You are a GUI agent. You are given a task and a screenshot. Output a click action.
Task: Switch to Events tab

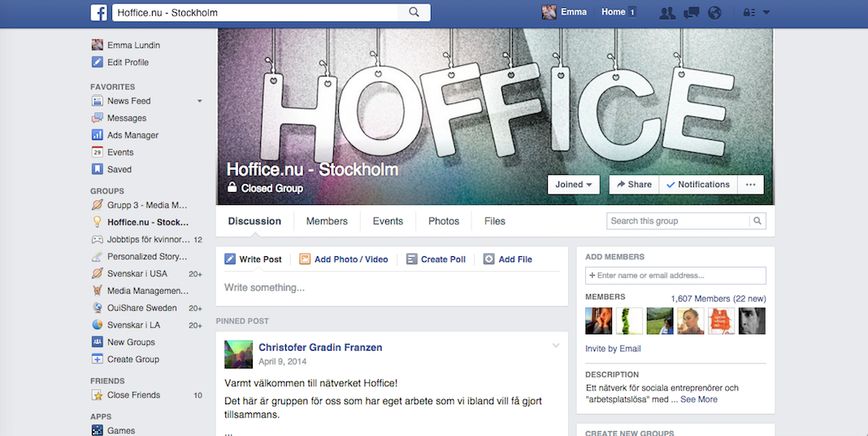[x=388, y=221]
